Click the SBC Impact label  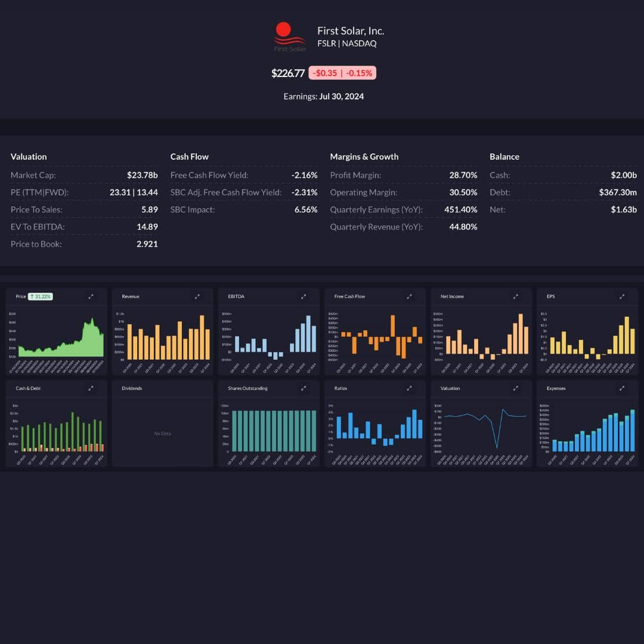point(193,209)
